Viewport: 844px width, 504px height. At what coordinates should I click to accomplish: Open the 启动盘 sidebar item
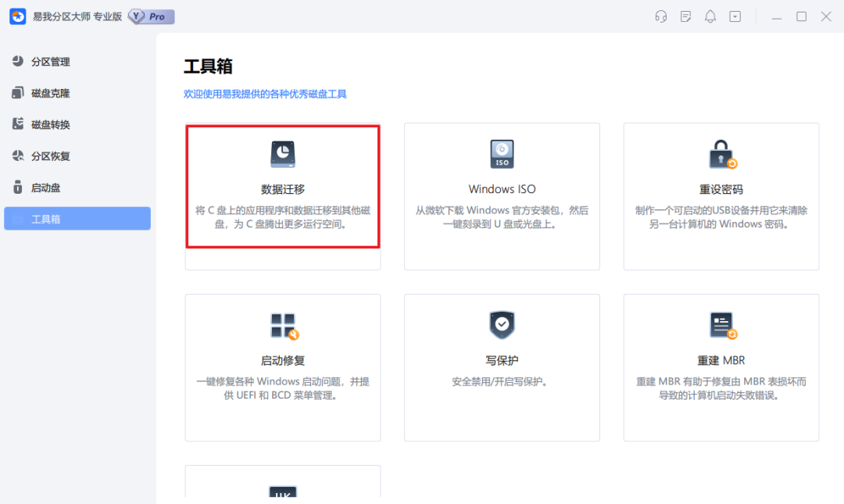pyautogui.click(x=77, y=188)
